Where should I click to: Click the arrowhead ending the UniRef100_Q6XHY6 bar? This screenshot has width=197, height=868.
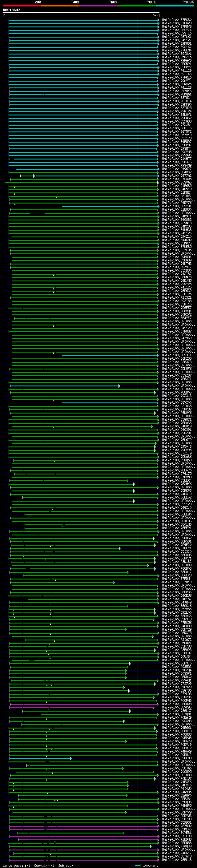pyautogui.click(x=134, y=484)
